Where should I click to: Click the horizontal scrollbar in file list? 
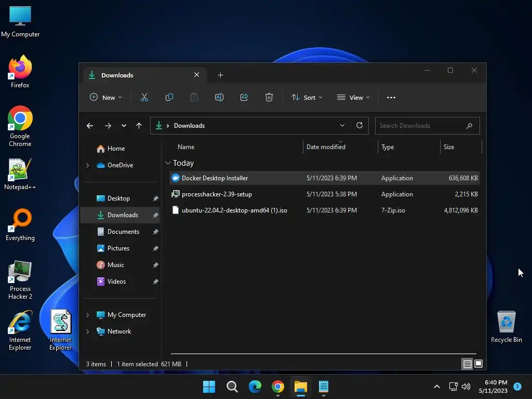click(x=323, y=354)
